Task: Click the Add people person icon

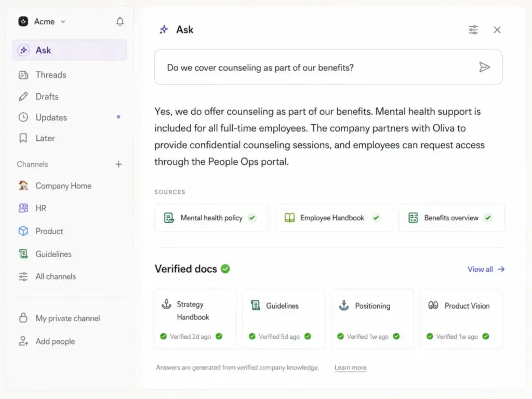Action: click(23, 341)
